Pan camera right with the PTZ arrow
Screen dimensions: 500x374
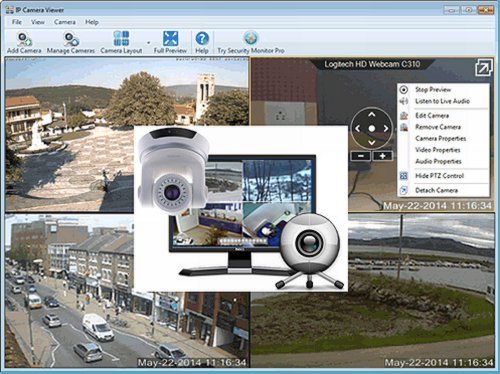click(386, 128)
